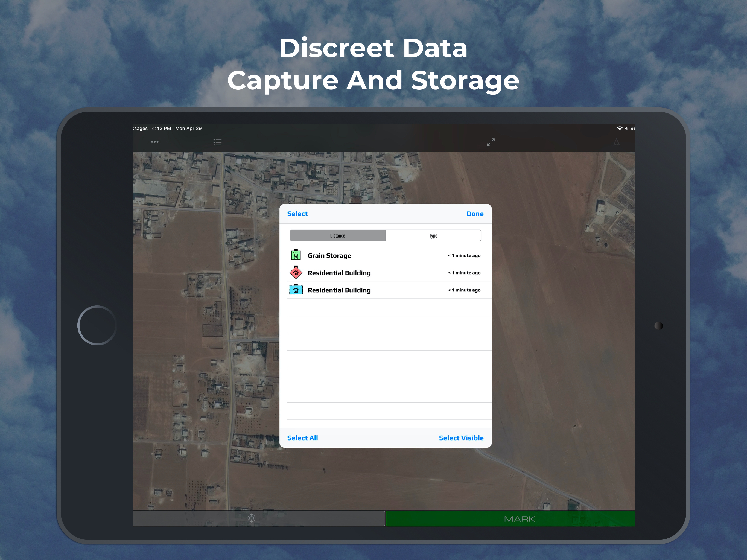Tap the three-dots more options icon
747x560 pixels.
coord(155,142)
